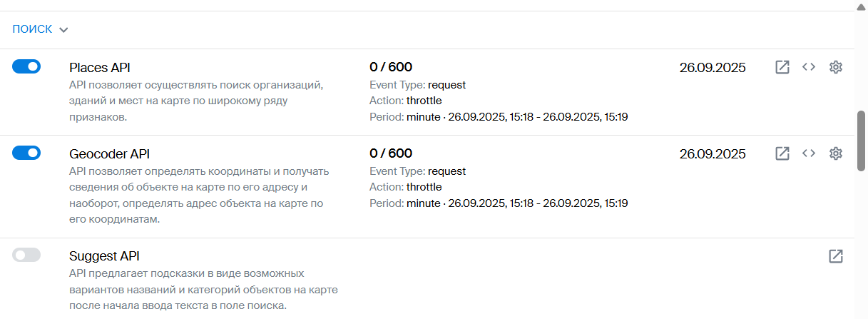Click the vertical scrollbar thumb
Image resolution: width=868 pixels, height=319 pixels.
[x=861, y=141]
